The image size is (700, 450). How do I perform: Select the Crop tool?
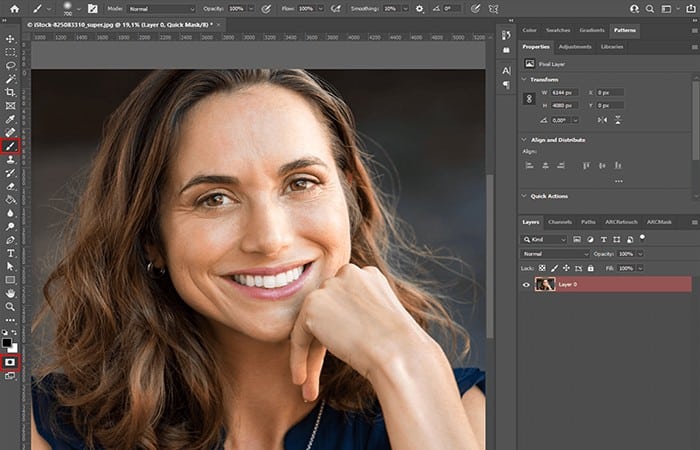pos(10,92)
